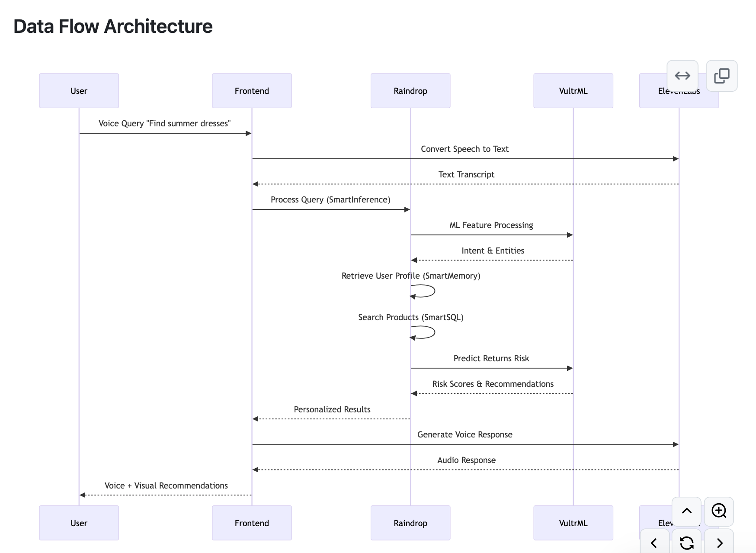Click the 'Voice Query "Find summer dresses"' label

(x=164, y=123)
